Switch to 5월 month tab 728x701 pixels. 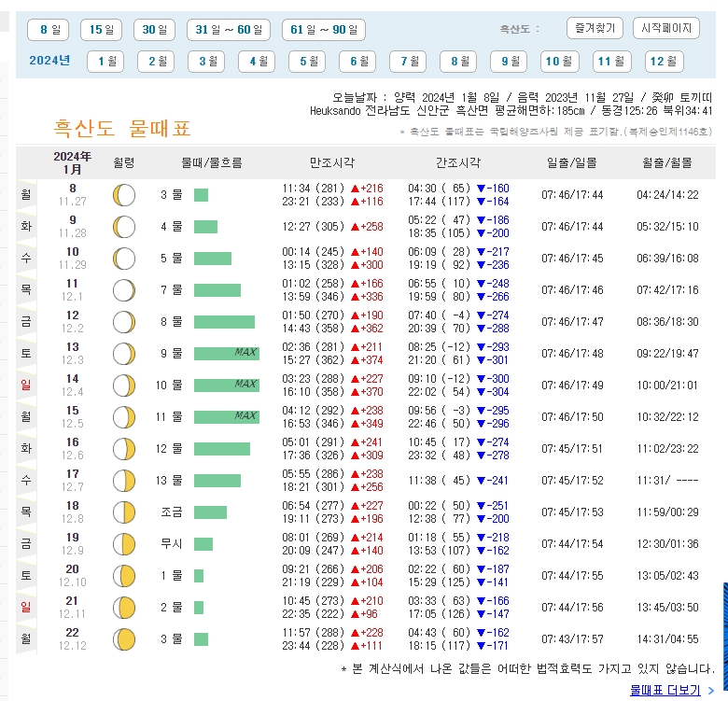point(307,62)
